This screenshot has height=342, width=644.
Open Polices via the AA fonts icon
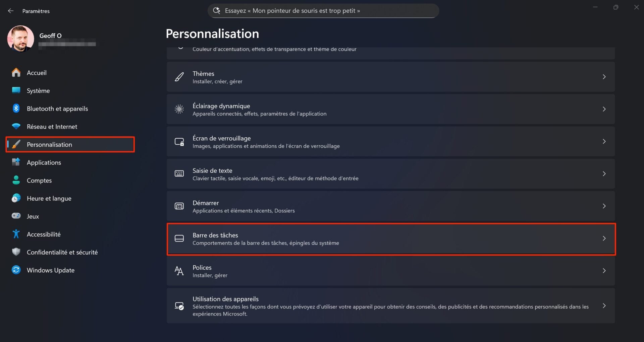[x=179, y=271]
